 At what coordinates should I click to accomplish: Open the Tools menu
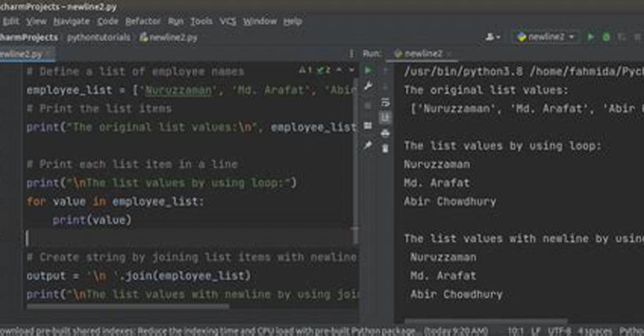[x=201, y=21]
